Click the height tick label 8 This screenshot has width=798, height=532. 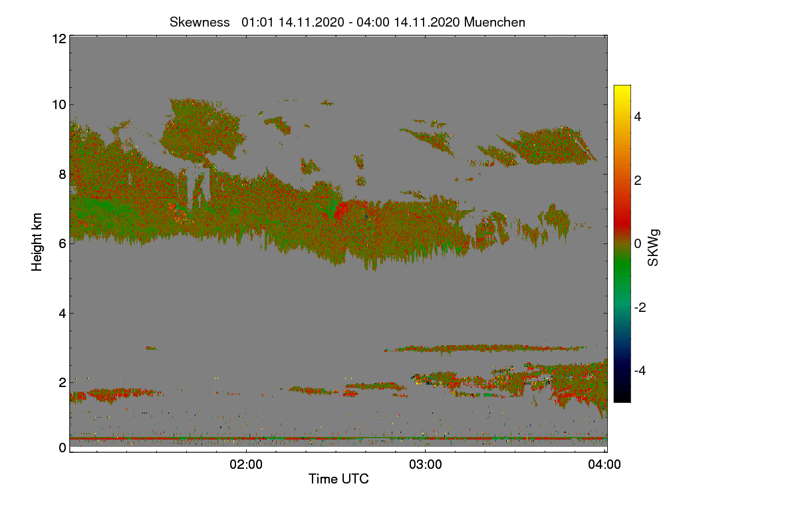click(x=62, y=174)
